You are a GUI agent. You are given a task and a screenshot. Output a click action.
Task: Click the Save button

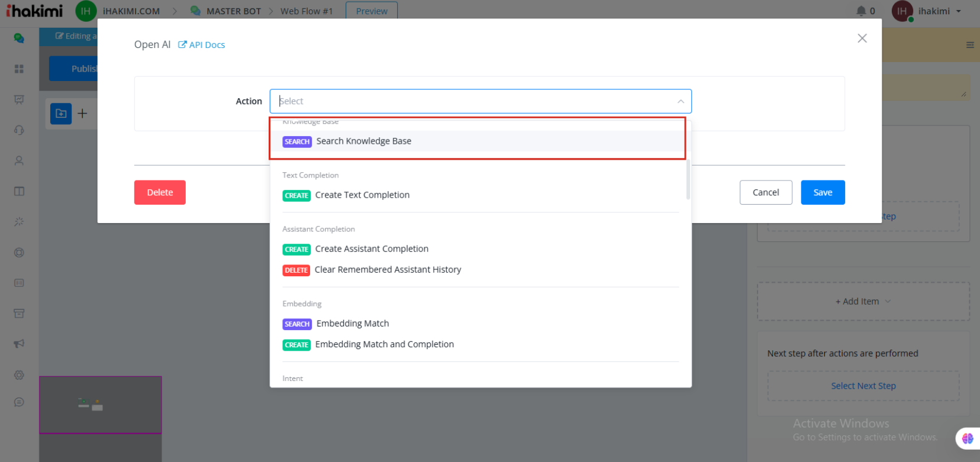[823, 193]
